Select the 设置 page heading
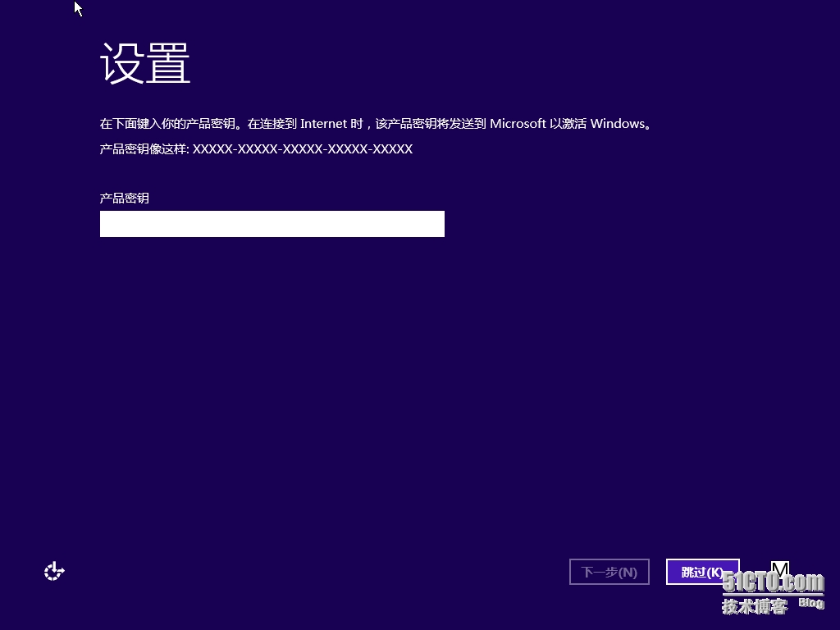 click(x=145, y=63)
